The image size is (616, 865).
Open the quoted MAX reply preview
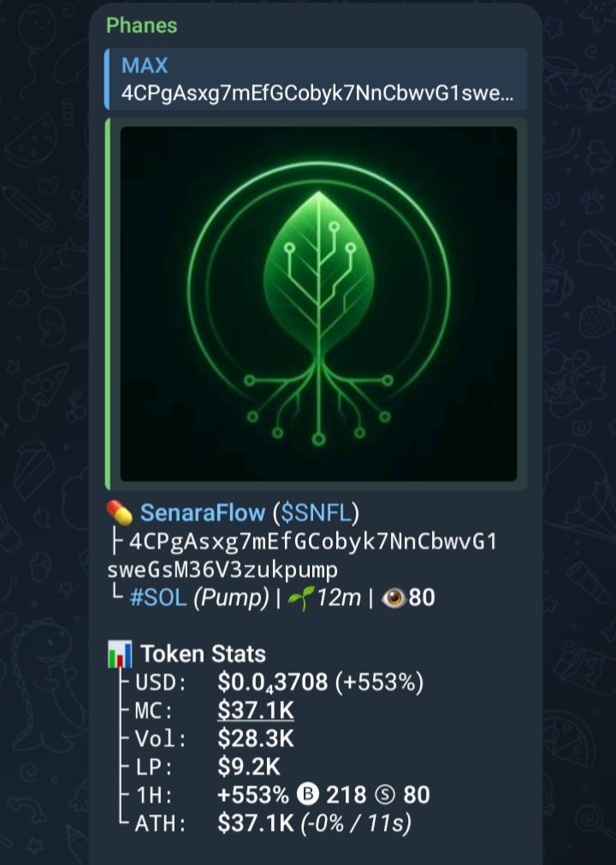pyautogui.click(x=316, y=80)
